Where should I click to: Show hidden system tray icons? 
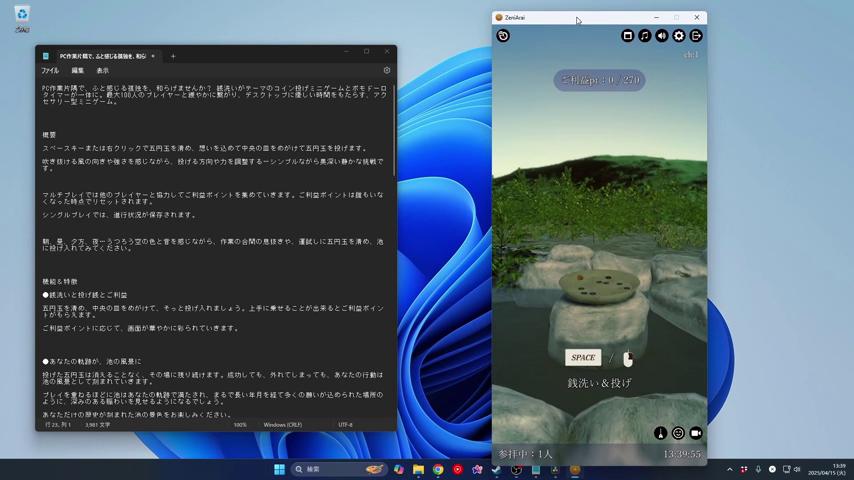(x=730, y=470)
